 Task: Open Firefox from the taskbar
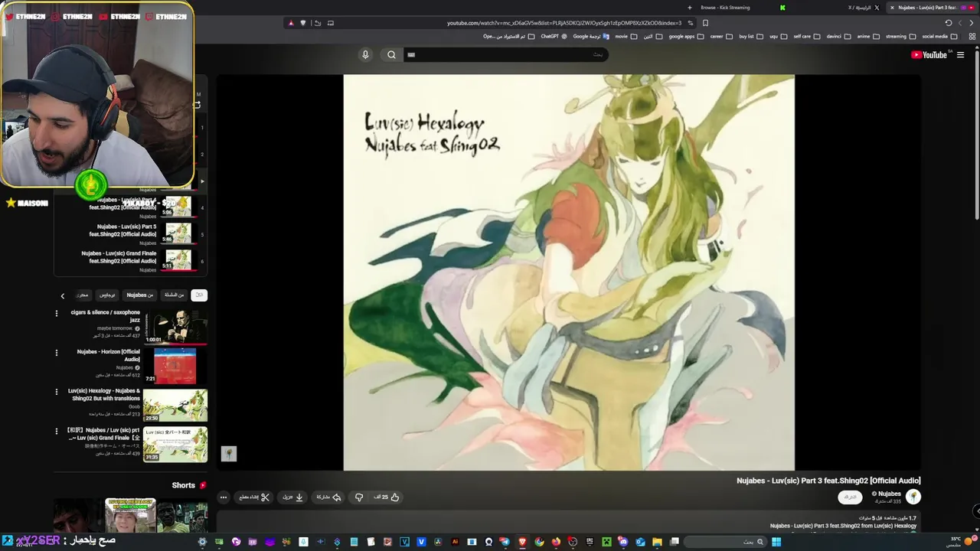tap(556, 542)
